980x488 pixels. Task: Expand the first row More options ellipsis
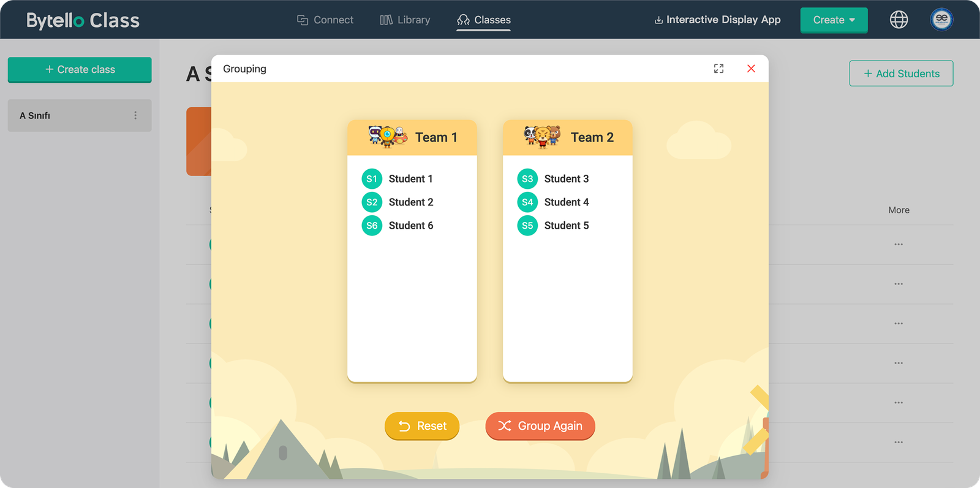click(x=899, y=245)
